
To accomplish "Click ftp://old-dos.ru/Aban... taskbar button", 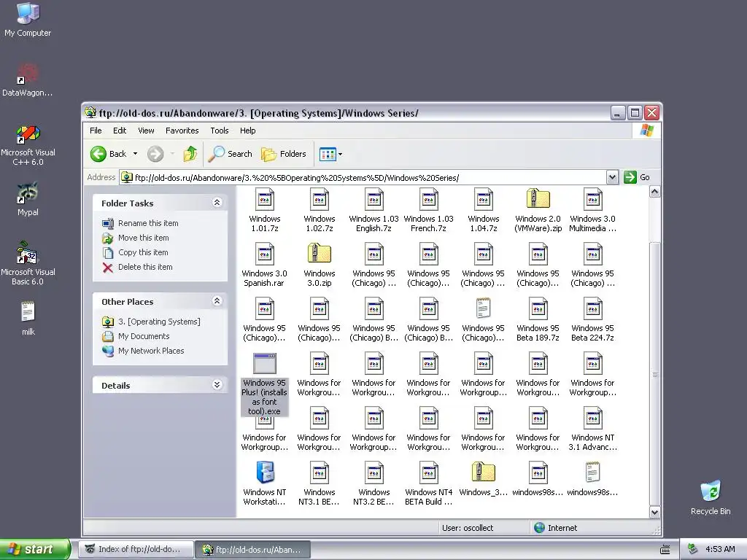I will 253,550.
